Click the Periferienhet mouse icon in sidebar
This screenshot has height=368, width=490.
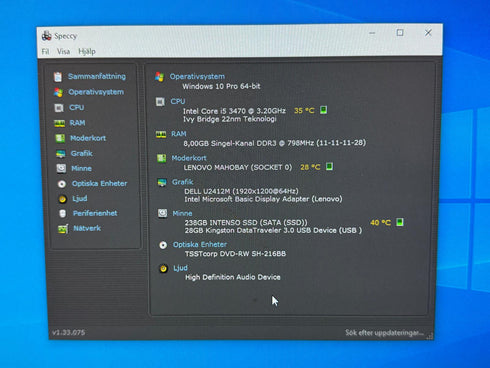click(62, 214)
